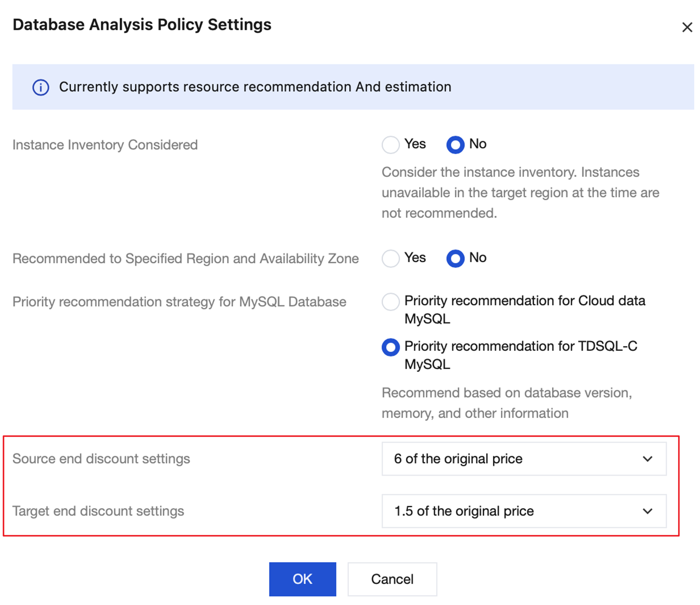Select No for Instance Inventory Considered
The height and width of the screenshot is (605, 700).
point(455,145)
